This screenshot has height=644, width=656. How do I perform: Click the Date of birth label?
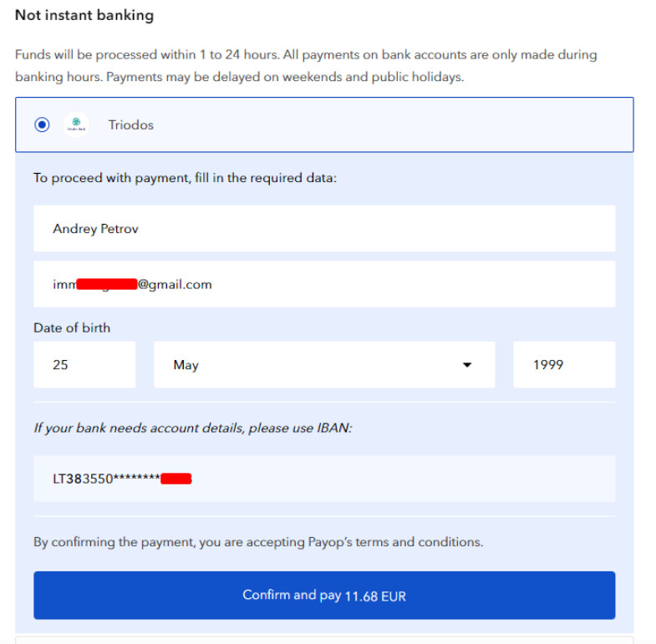72,328
